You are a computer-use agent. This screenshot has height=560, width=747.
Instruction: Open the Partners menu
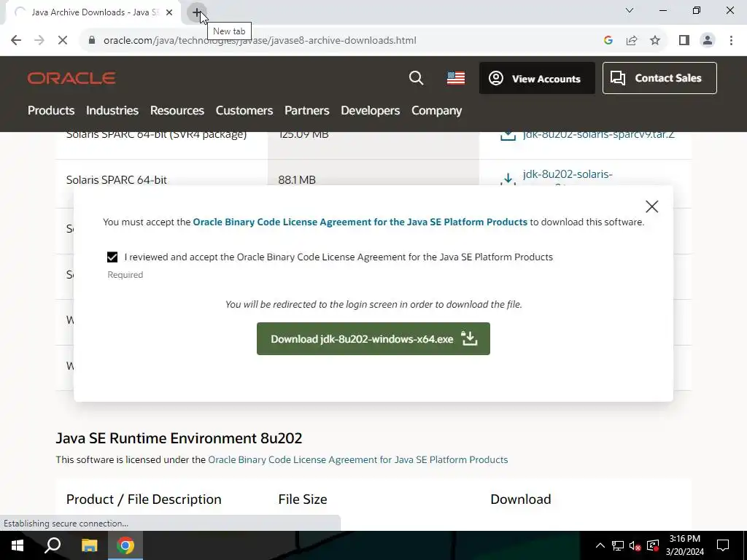coord(307,111)
